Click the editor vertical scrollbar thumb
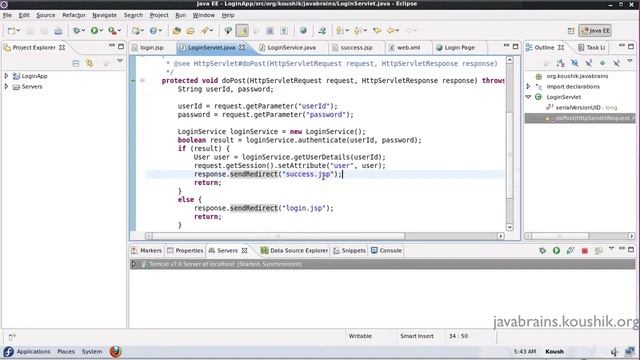The width and height of the screenshot is (640, 360). (509, 155)
